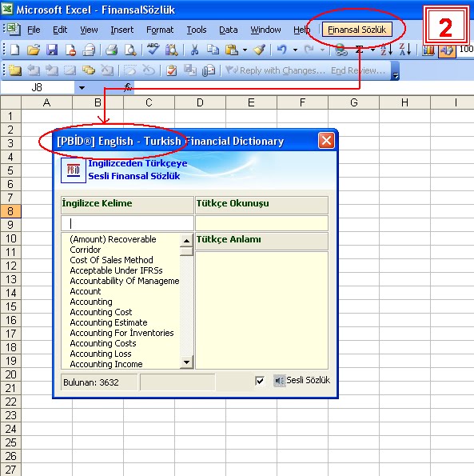Open the Chart Wizard icon
The width and height of the screenshot is (474, 476).
[428, 50]
